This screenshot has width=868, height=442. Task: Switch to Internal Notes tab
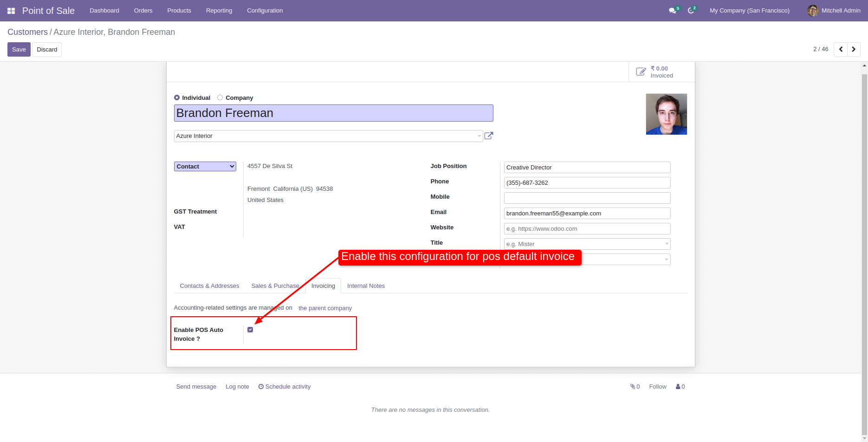point(366,286)
